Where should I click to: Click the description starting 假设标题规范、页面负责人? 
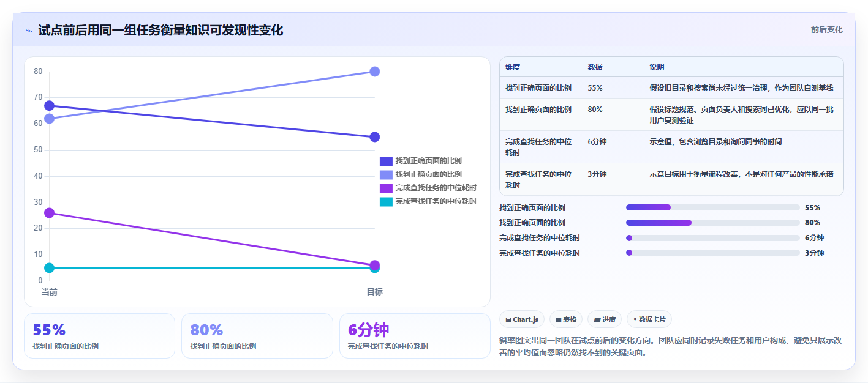[x=741, y=115]
